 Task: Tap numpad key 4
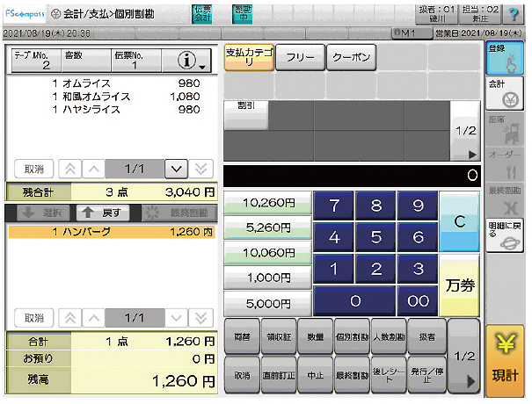[x=334, y=237]
